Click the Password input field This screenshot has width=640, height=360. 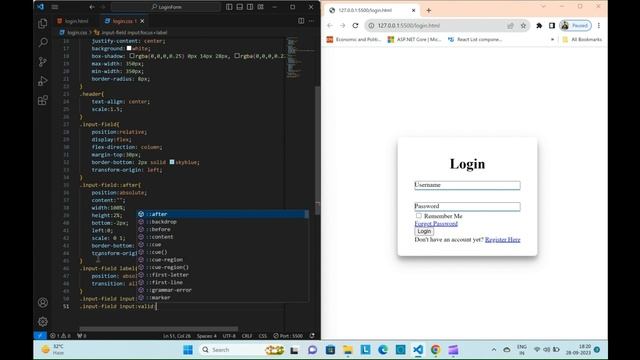coord(467,207)
